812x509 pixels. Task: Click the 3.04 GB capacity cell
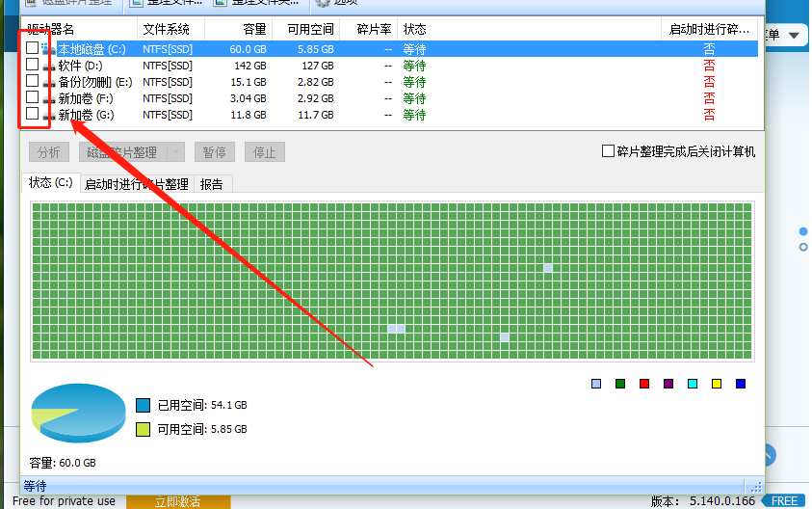point(249,98)
